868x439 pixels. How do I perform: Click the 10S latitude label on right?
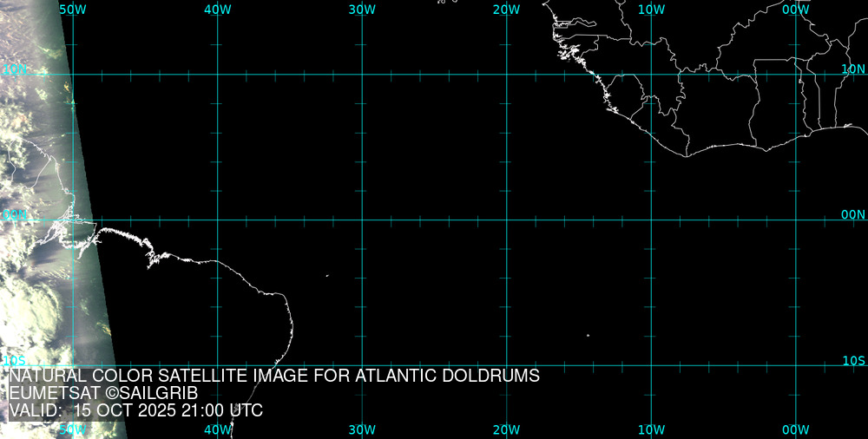click(853, 360)
